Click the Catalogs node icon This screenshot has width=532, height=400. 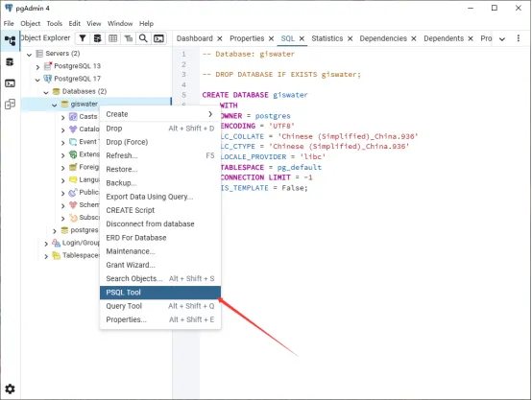pos(73,129)
